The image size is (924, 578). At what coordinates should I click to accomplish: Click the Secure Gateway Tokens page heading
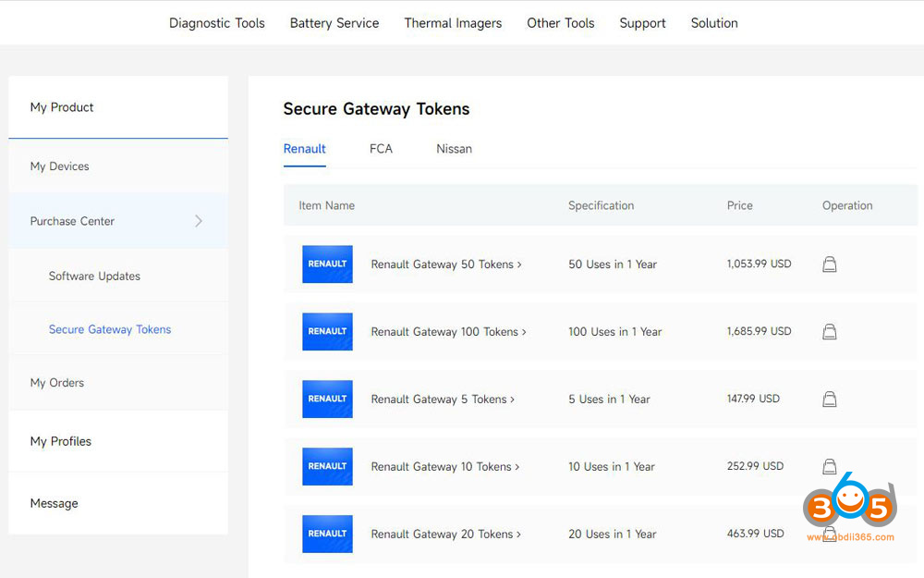pos(377,109)
